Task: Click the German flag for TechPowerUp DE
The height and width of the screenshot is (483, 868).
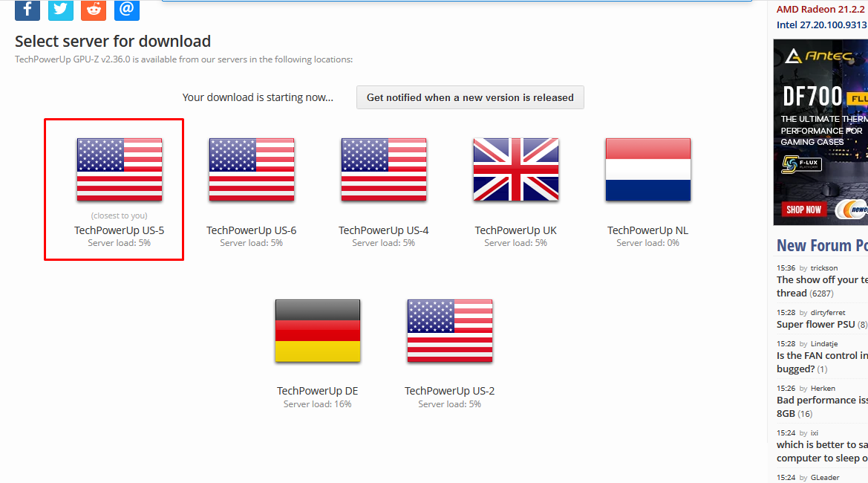Action: click(x=318, y=331)
